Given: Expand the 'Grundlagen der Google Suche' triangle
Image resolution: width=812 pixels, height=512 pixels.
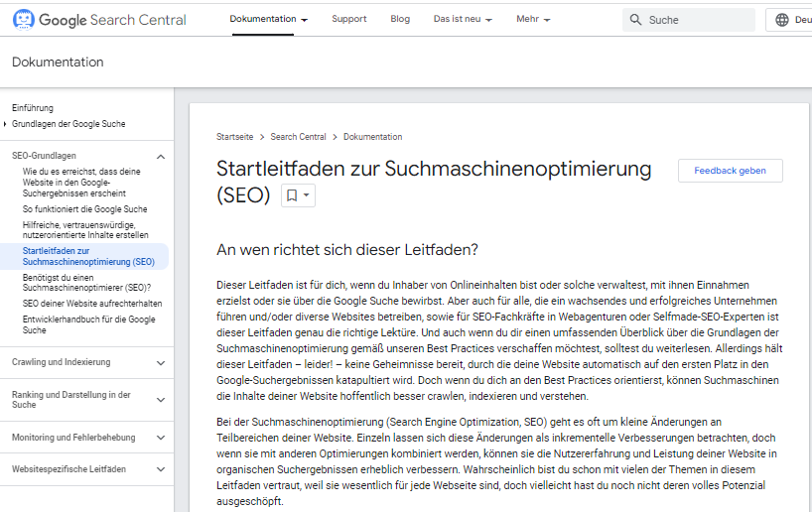Looking at the screenshot, I should coord(5,124).
